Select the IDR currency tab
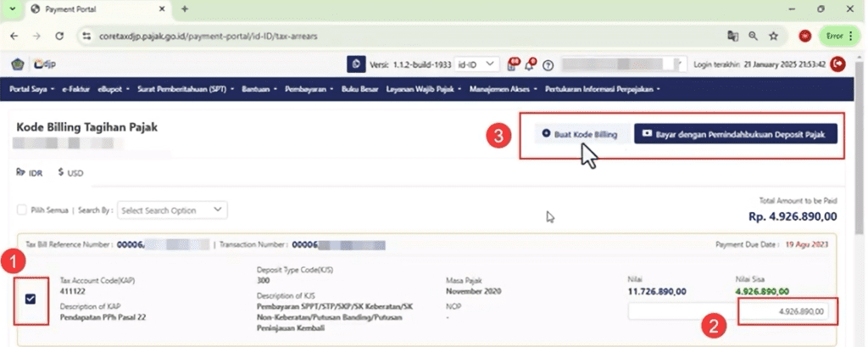Viewport: 868px width, 347px height. click(30, 172)
